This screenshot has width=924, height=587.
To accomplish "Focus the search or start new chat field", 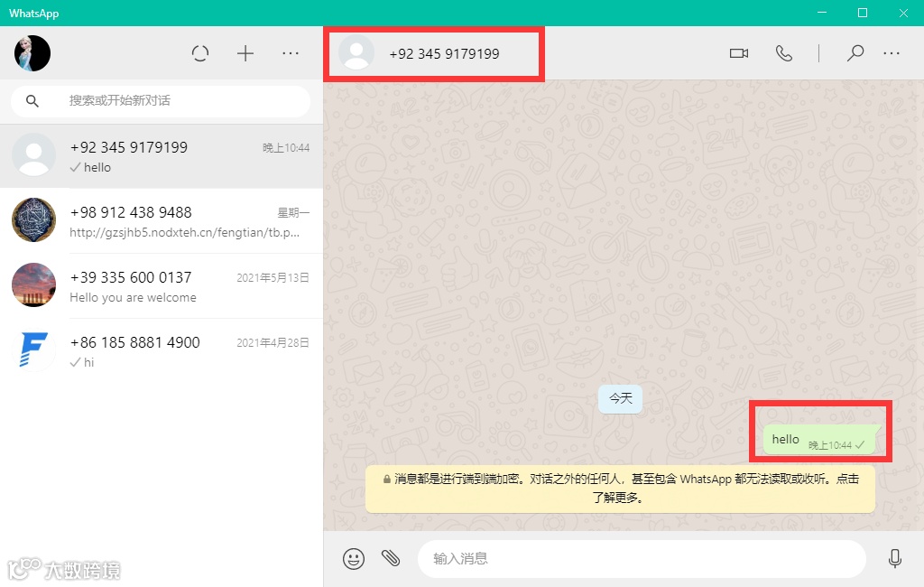I will [x=161, y=101].
